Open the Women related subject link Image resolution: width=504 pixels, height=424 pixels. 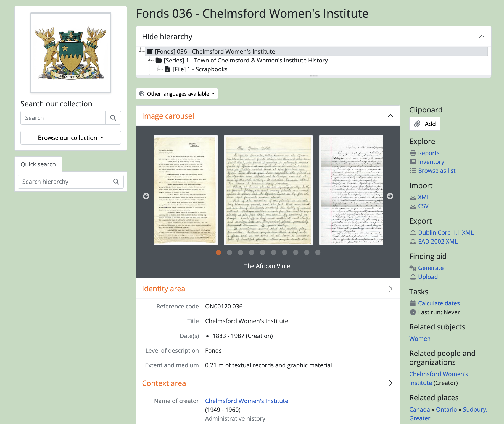pos(420,339)
